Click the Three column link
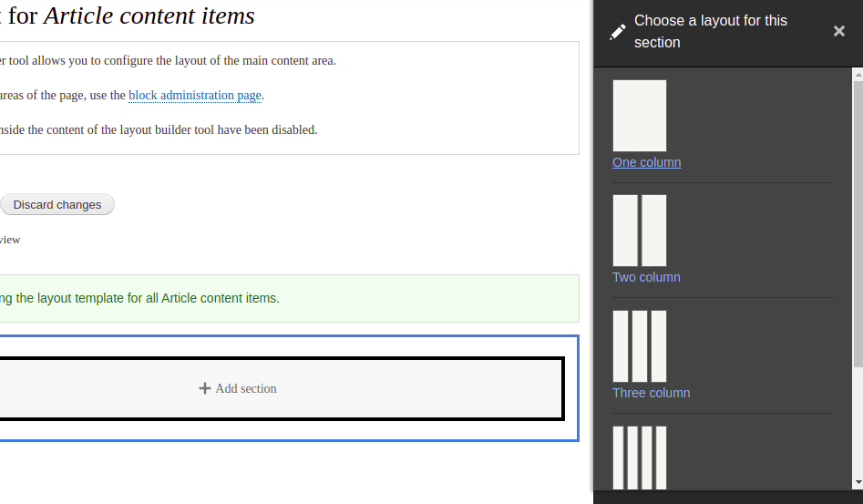 point(651,393)
